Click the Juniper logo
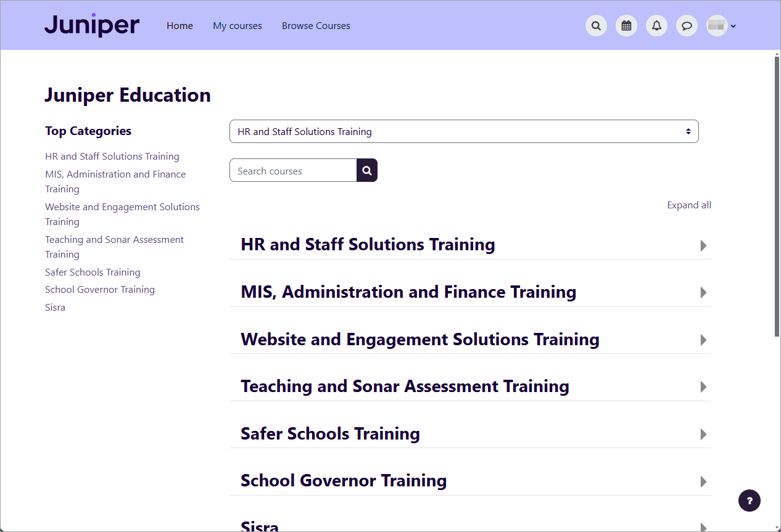 [x=91, y=25]
